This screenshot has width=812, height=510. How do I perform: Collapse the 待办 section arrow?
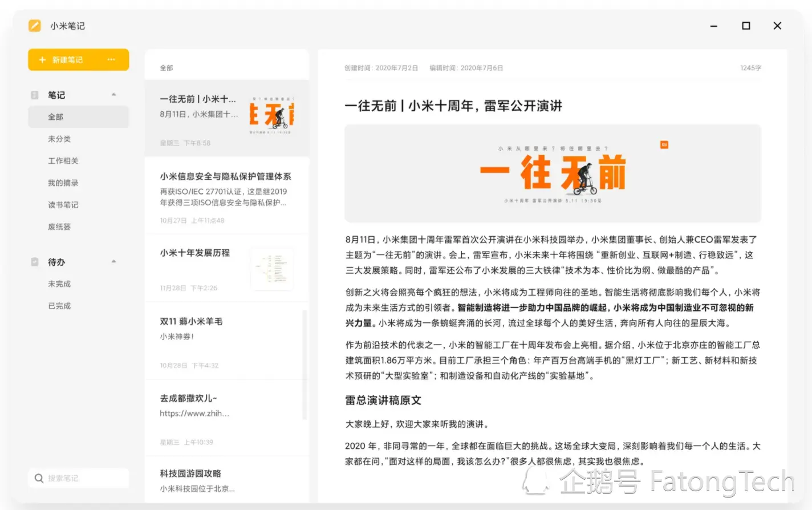pos(113,262)
